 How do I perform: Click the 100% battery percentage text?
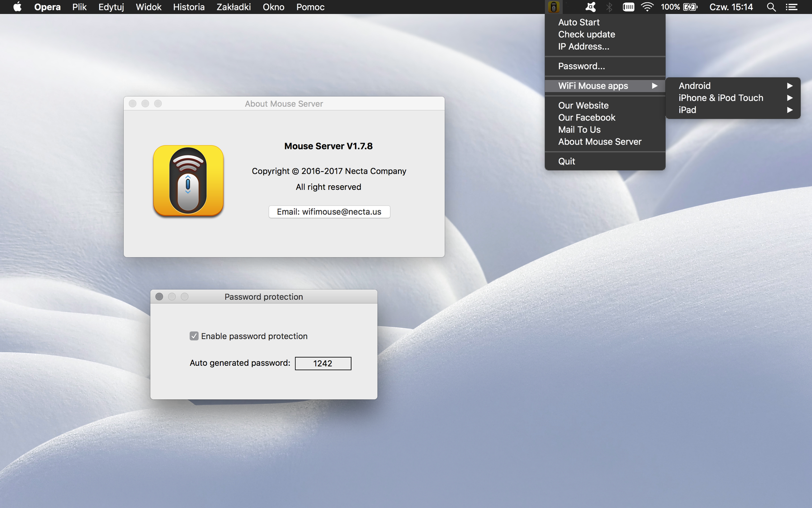coord(670,7)
